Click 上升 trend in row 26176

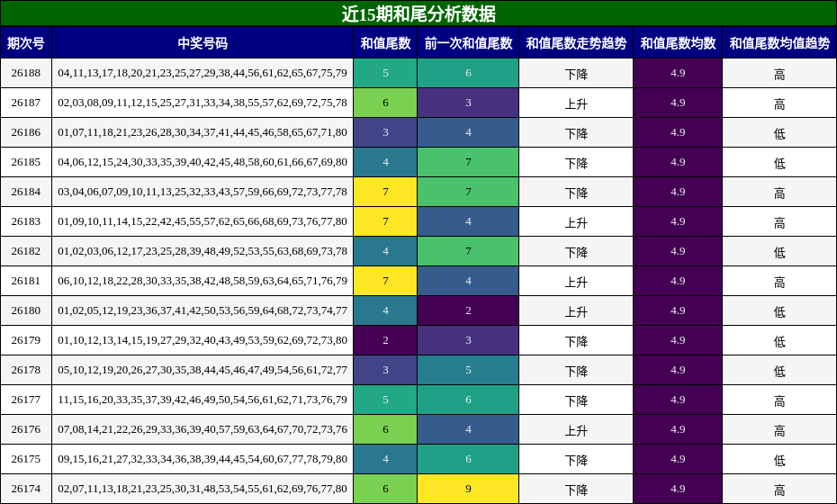tap(576, 429)
